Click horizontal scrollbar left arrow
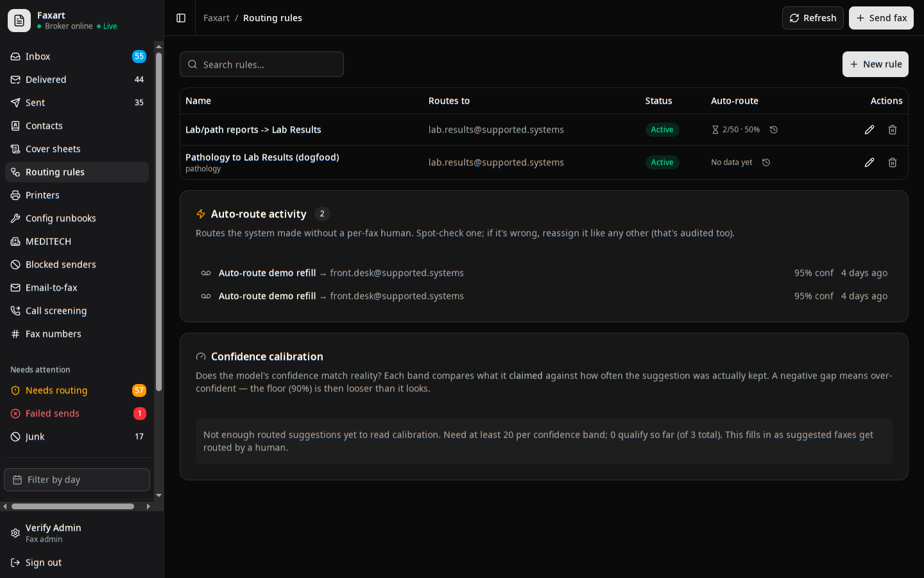924x578 pixels. pyautogui.click(x=5, y=507)
